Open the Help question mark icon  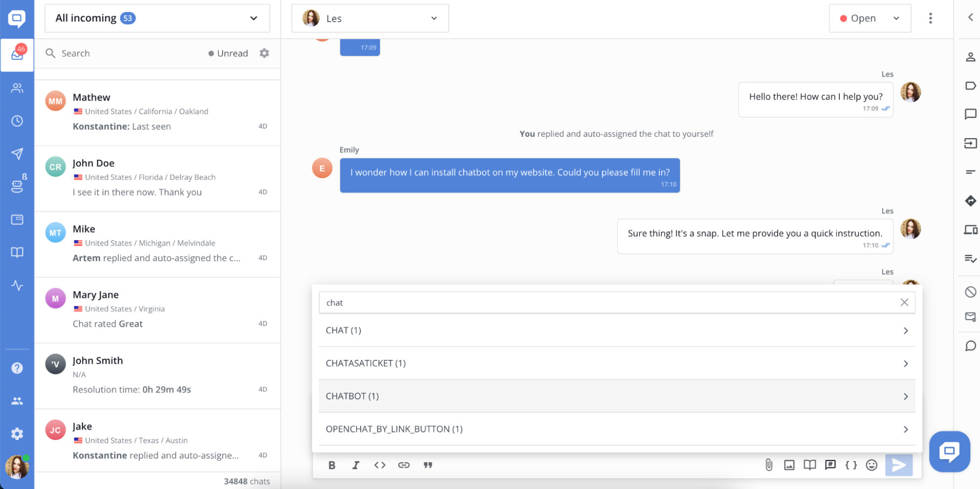click(x=17, y=368)
